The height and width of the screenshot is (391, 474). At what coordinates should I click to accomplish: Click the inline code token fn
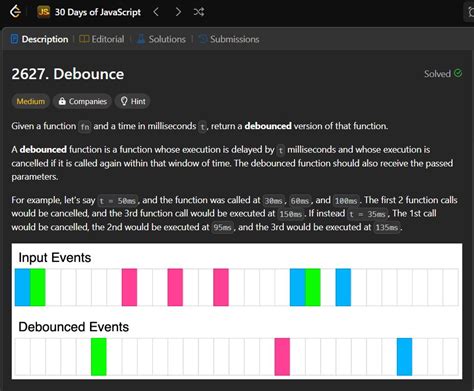[x=85, y=127]
